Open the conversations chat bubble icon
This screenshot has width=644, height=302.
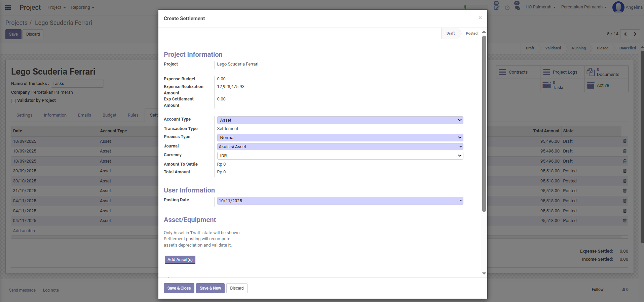(517, 7)
